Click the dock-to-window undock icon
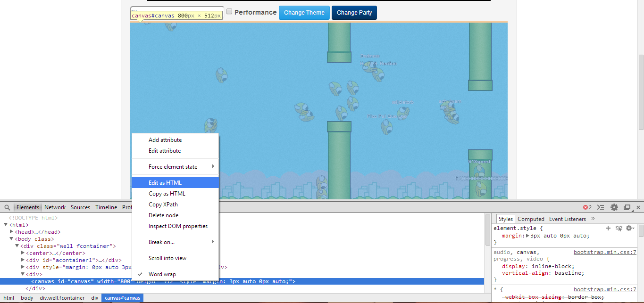644x303 pixels. (x=627, y=207)
